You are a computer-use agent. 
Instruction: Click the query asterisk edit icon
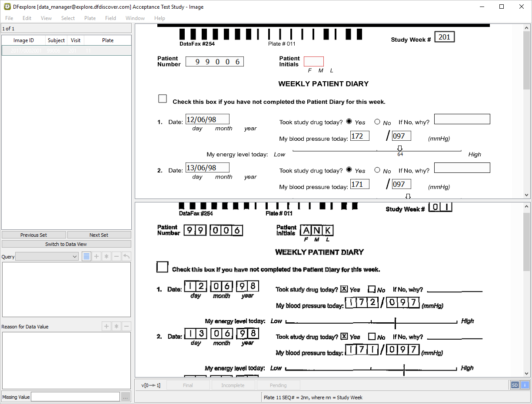coord(106,256)
